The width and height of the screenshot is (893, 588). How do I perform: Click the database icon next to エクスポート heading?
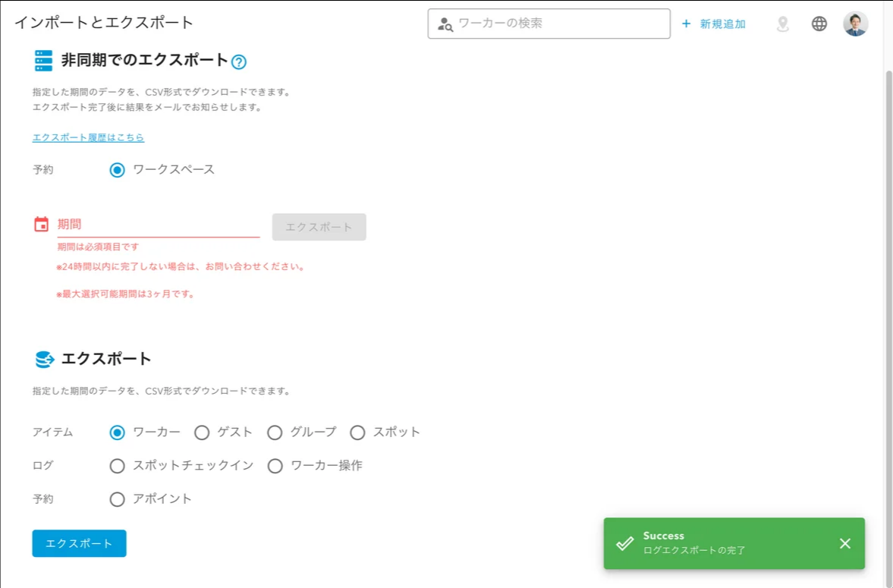(x=44, y=359)
